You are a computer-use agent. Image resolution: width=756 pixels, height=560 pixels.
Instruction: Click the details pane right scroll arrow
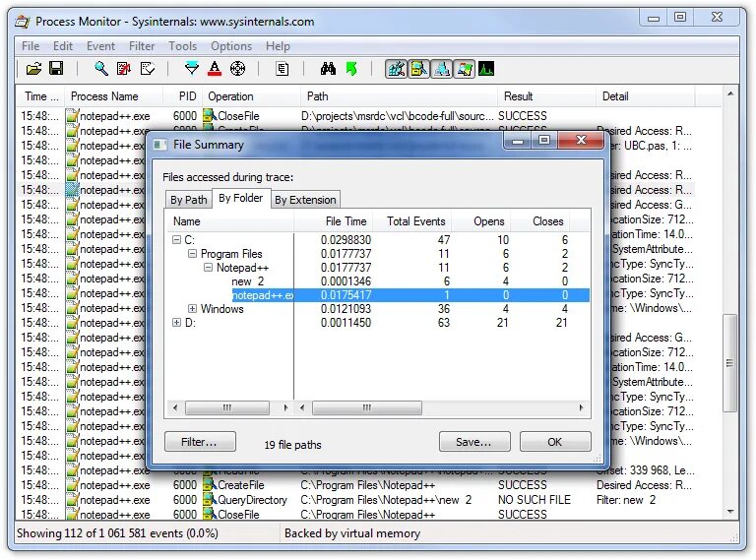click(x=582, y=407)
